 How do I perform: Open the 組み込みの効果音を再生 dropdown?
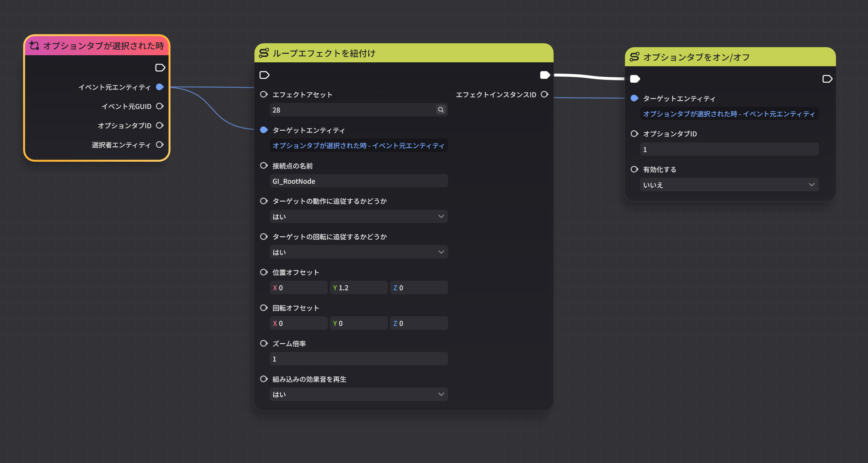358,394
